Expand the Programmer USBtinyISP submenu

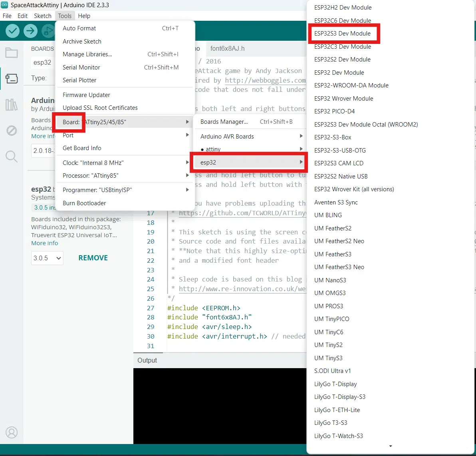pyautogui.click(x=125, y=190)
